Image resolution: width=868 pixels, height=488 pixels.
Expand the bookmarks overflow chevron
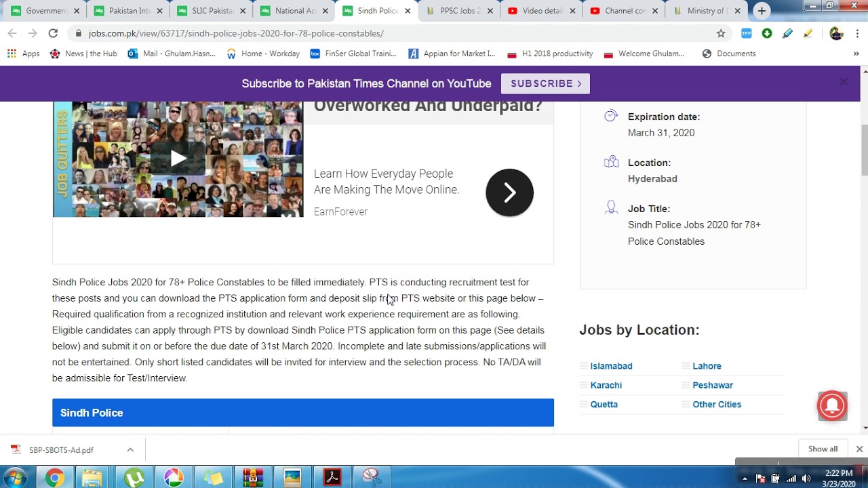(856, 54)
